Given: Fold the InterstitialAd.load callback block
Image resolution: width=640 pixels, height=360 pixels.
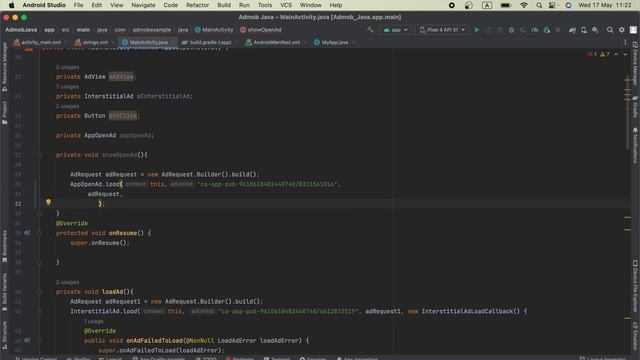Looking at the screenshot, I should 40,311.
